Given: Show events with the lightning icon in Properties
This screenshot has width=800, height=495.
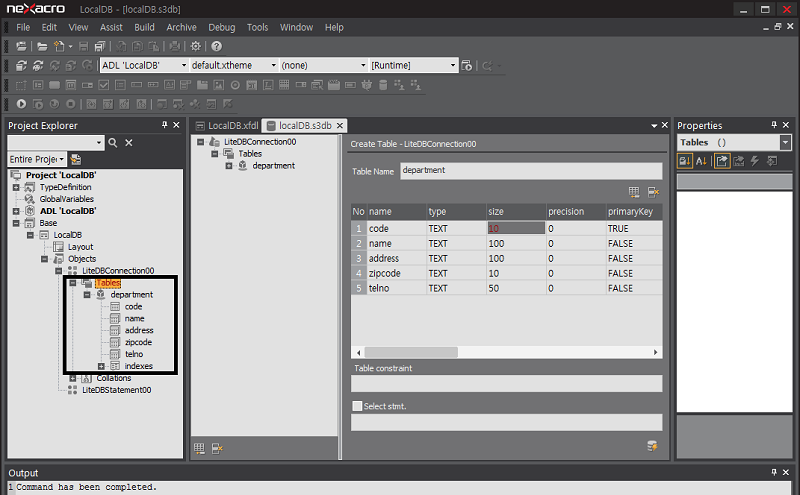Looking at the screenshot, I should (x=755, y=161).
